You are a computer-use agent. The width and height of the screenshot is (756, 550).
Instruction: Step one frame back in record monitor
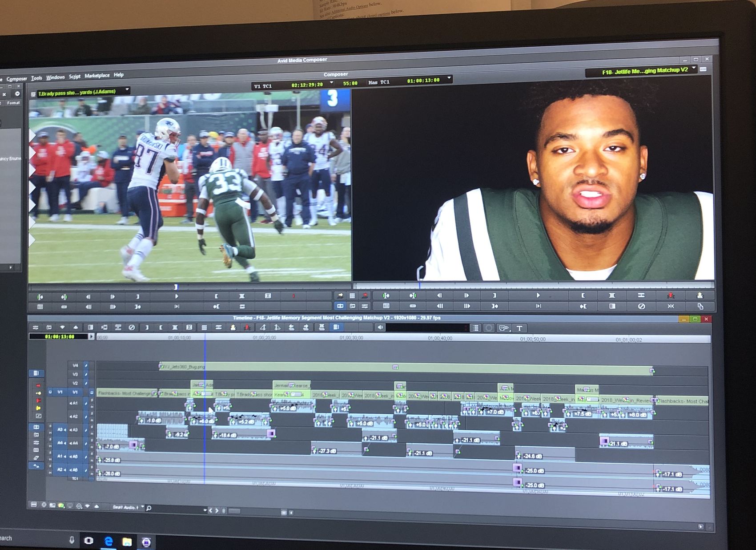coord(439,295)
